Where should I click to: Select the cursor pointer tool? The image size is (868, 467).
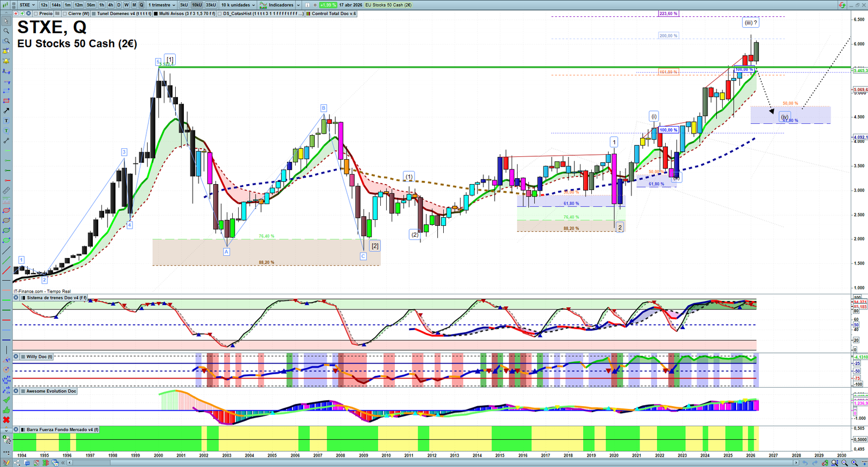[x=7, y=21]
